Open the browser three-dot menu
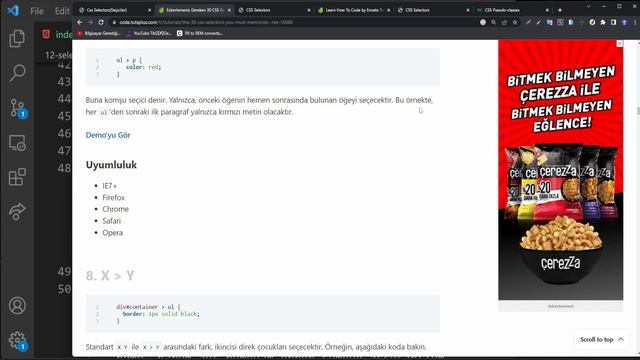640x360 pixels. [635, 22]
